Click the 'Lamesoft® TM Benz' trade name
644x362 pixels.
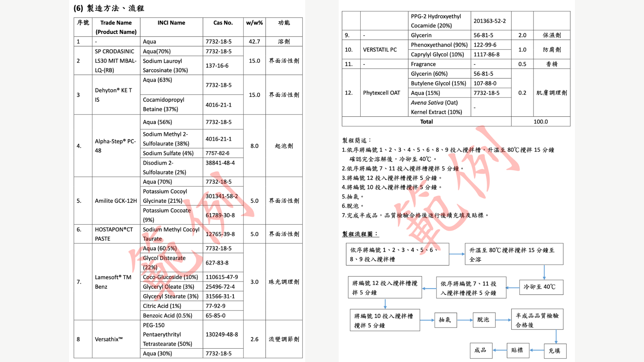(x=116, y=282)
